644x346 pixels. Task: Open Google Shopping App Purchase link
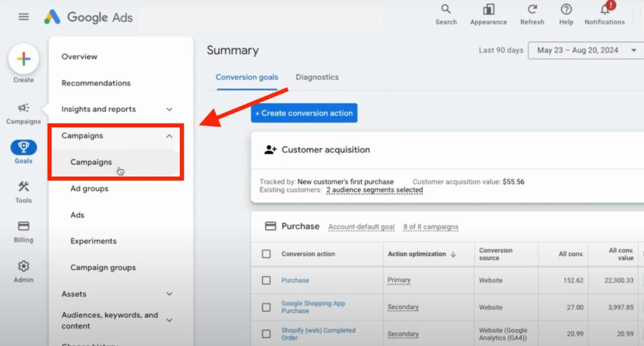[313, 307]
